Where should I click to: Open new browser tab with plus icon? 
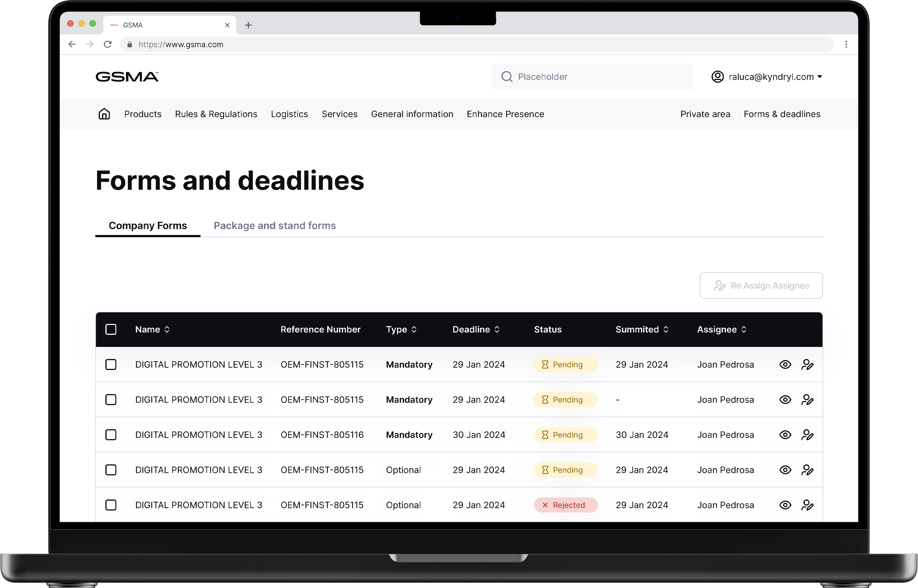click(x=248, y=25)
